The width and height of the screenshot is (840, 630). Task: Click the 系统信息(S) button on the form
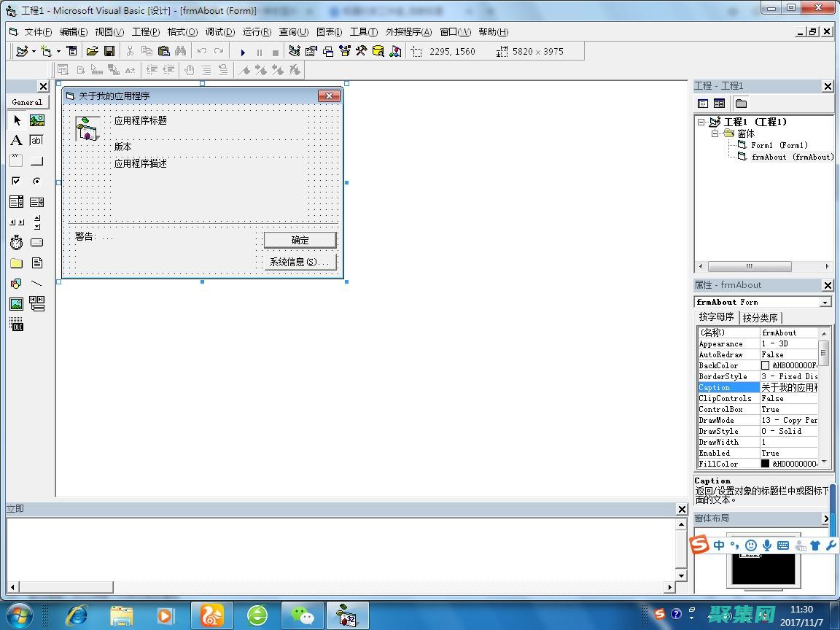[x=300, y=261]
